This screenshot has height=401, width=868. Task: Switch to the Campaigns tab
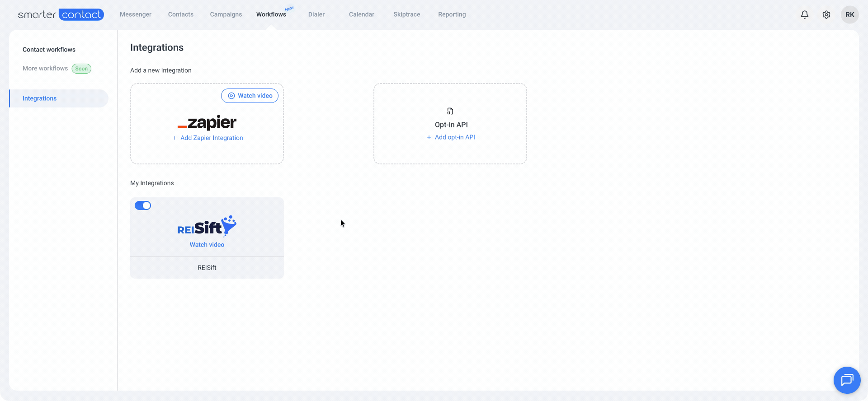point(226,14)
